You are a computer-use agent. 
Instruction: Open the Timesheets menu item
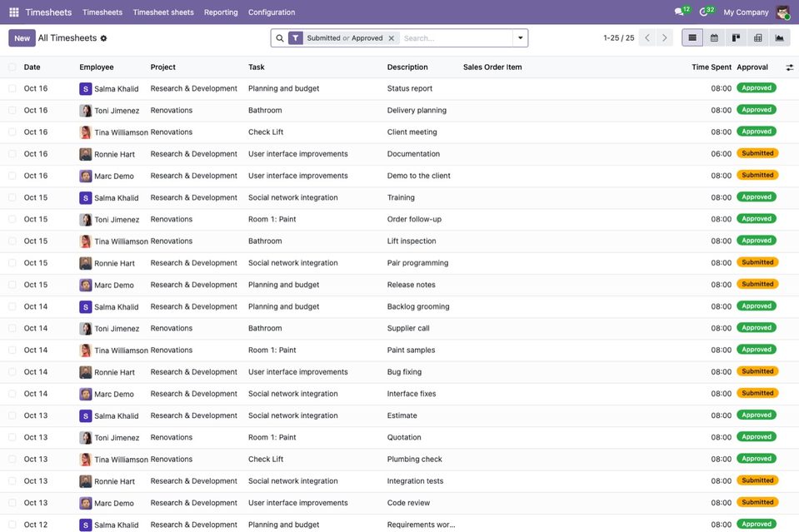(102, 12)
